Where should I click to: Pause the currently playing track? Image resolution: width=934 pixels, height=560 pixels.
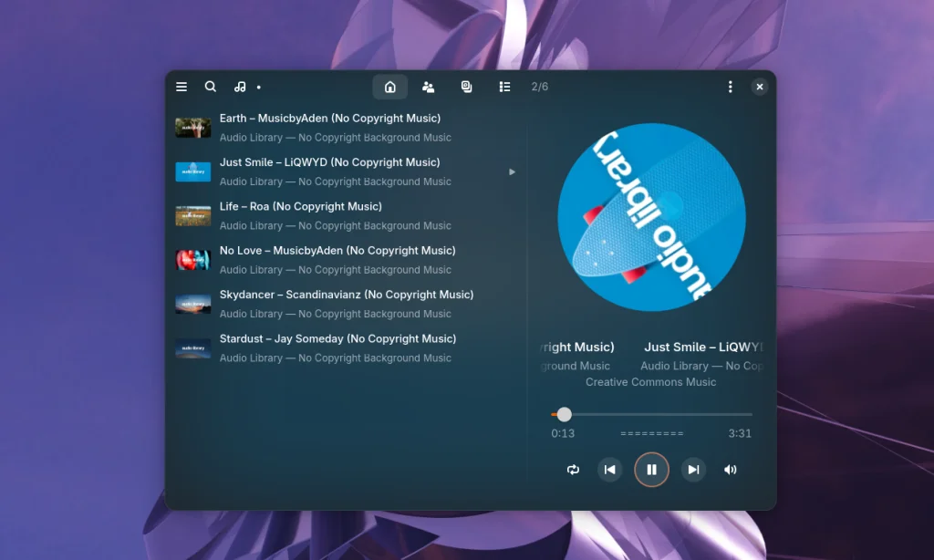[651, 469]
